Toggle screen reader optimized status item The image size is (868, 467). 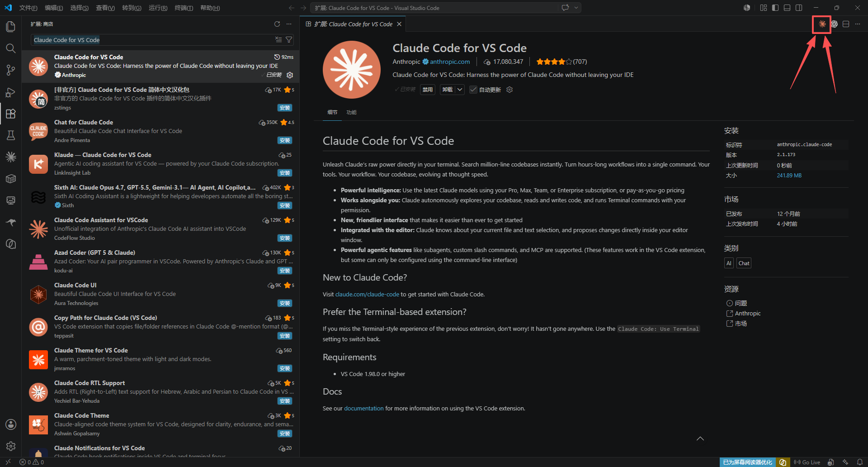click(x=748, y=462)
